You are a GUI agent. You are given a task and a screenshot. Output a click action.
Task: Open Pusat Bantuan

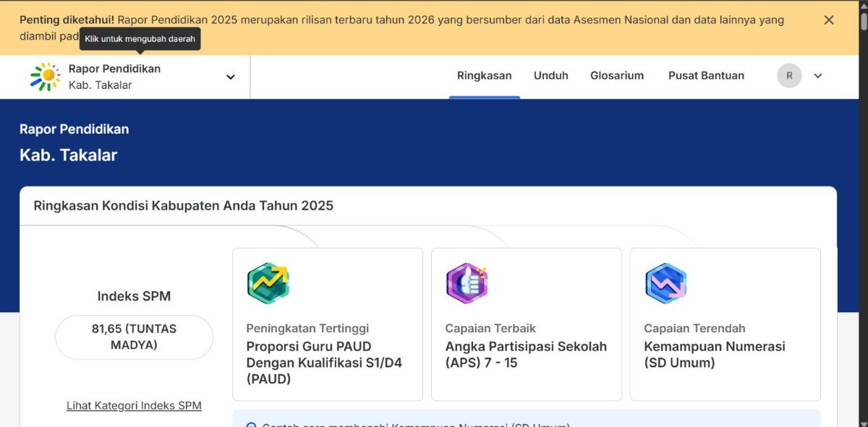[x=706, y=75]
